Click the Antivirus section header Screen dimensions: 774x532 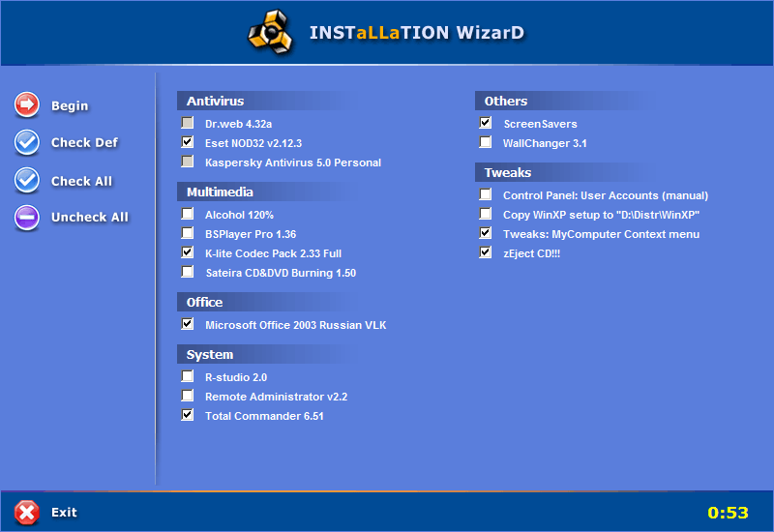[269, 101]
